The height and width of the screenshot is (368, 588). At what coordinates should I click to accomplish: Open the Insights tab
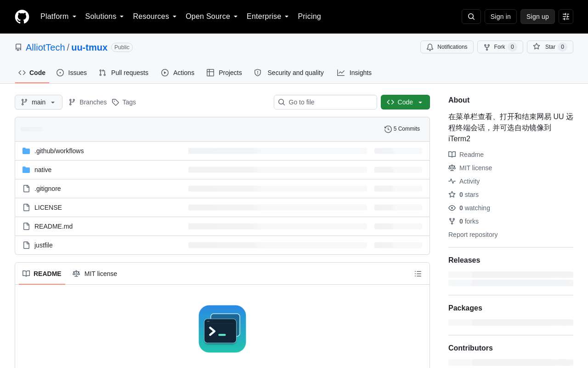click(354, 73)
